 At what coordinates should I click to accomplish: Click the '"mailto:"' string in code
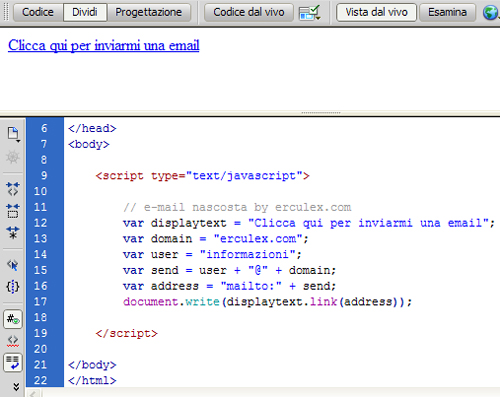coord(251,286)
